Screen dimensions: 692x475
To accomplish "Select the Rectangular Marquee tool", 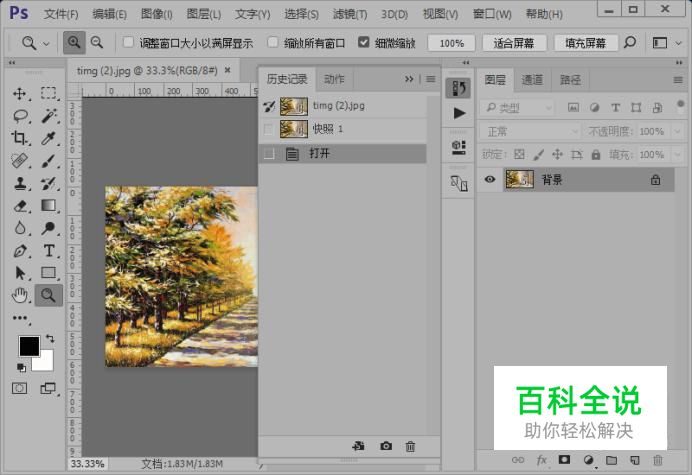I will tap(48, 93).
